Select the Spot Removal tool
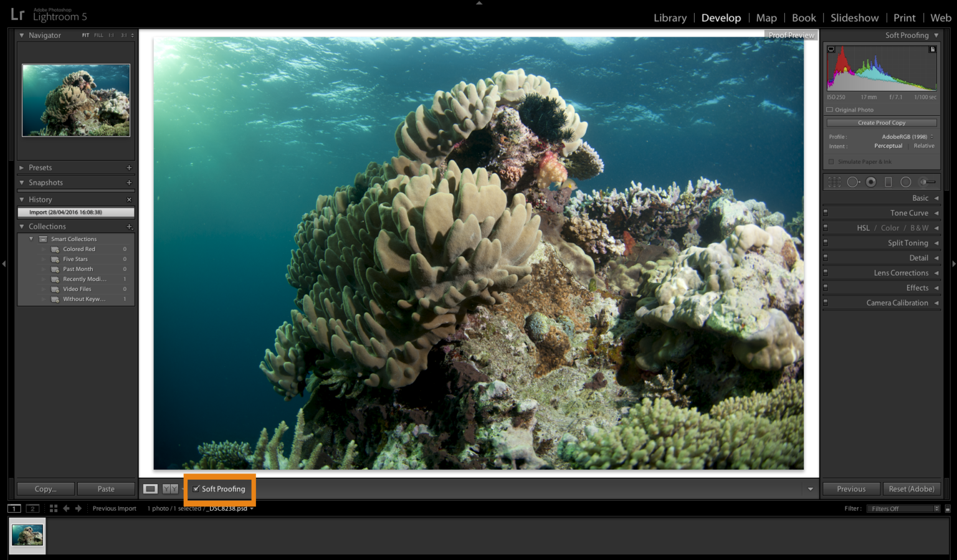This screenshot has width=957, height=560. [x=852, y=182]
